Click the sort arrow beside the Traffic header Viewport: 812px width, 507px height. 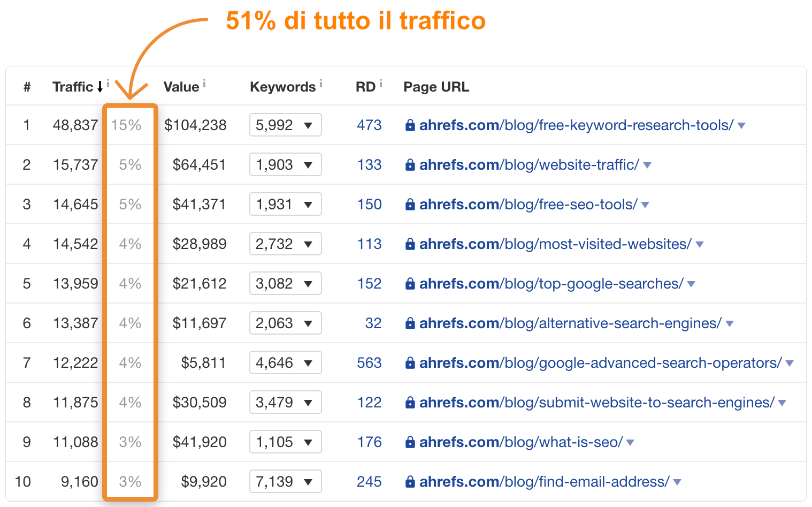point(99,87)
